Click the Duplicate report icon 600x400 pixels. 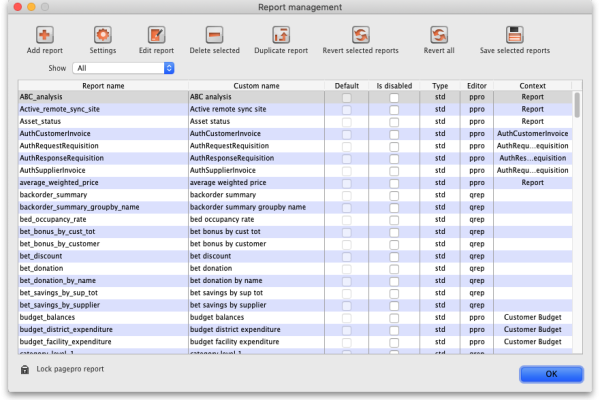(x=281, y=35)
